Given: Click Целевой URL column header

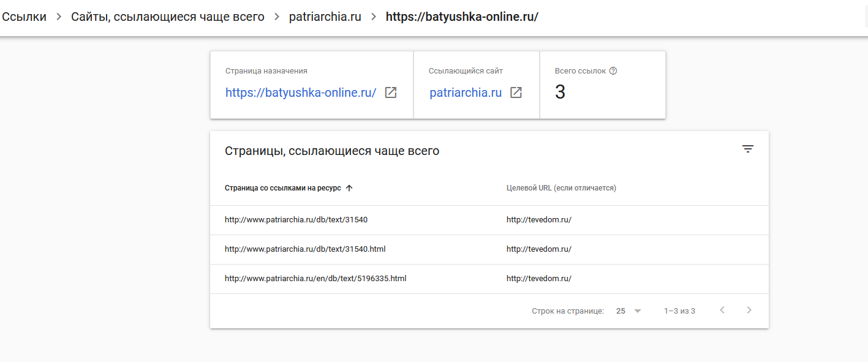Looking at the screenshot, I should click(x=561, y=188).
